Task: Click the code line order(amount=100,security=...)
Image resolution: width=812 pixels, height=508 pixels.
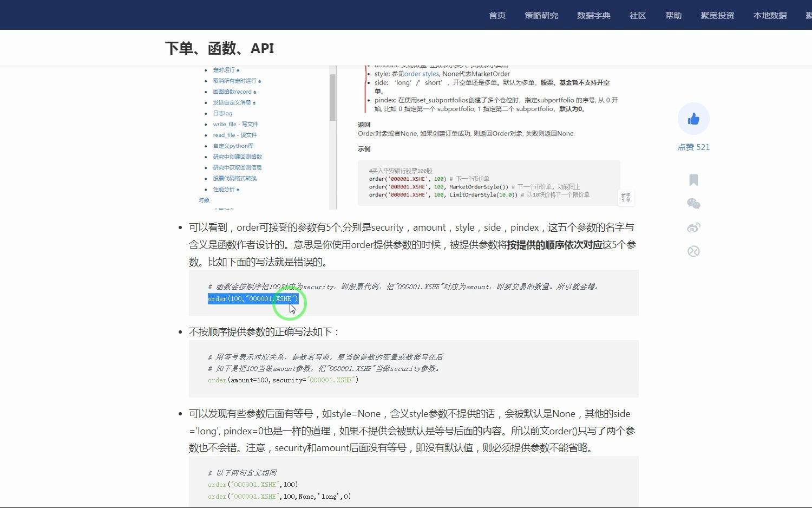Action: [x=283, y=380]
